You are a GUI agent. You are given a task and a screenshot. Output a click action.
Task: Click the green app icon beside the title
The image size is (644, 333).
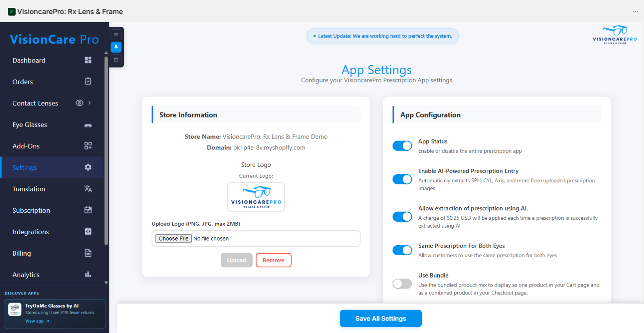coord(12,12)
